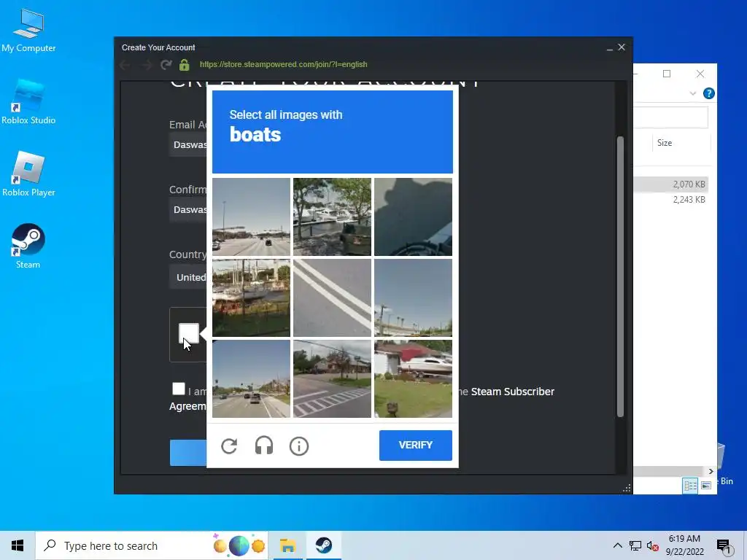Select the white boat in yard tile

[413, 378]
